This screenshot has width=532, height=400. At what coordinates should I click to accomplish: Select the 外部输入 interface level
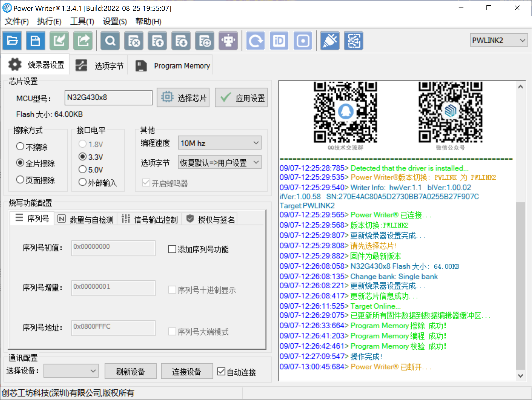click(98, 182)
